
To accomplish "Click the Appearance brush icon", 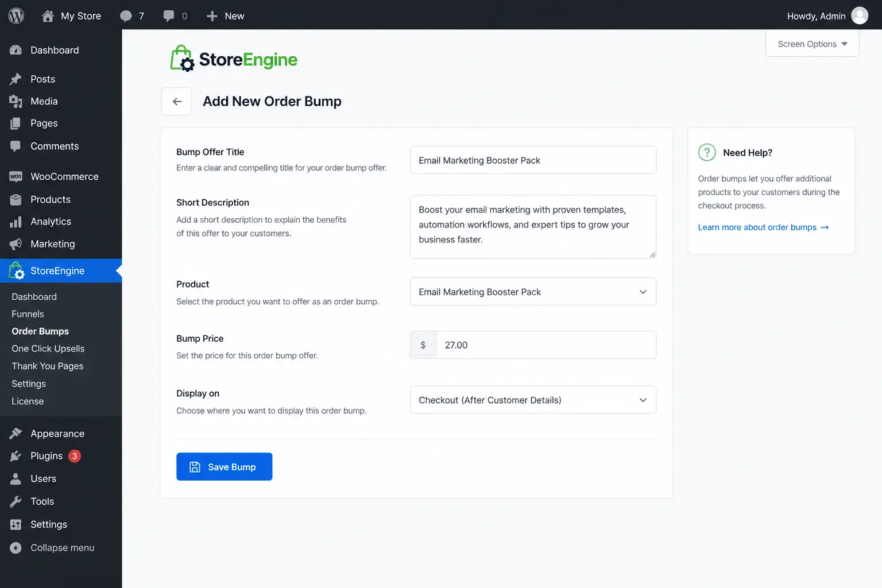I will [x=16, y=434].
